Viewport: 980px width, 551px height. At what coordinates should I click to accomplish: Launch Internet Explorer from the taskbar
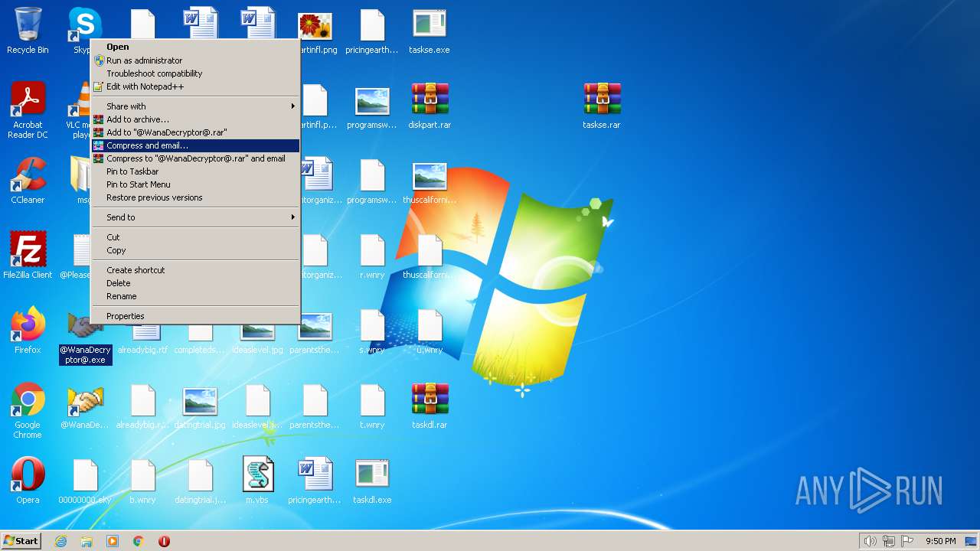point(60,541)
